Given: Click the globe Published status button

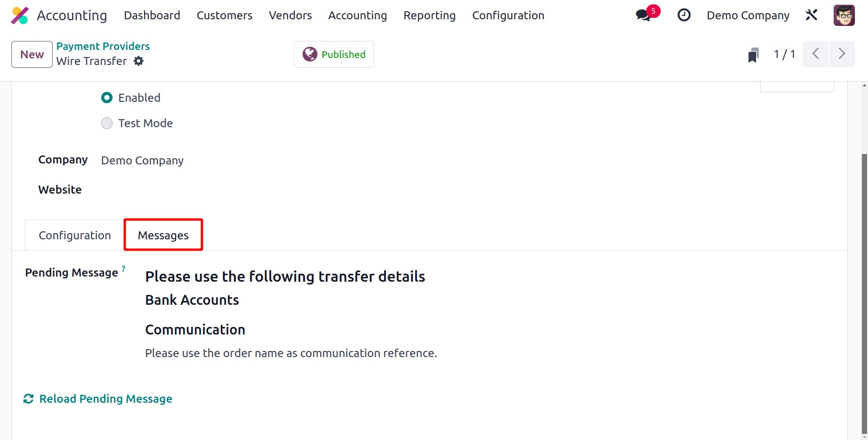Looking at the screenshot, I should 334,55.
